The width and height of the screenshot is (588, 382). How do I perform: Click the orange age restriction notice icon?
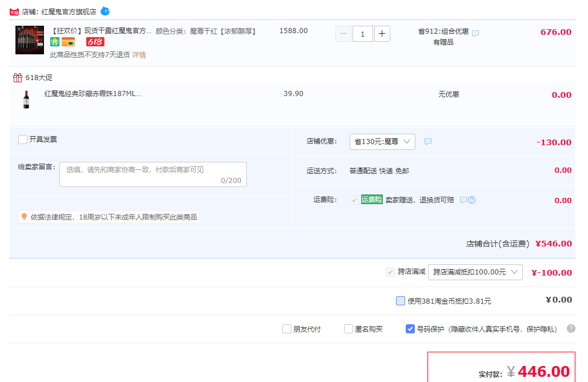(25, 217)
